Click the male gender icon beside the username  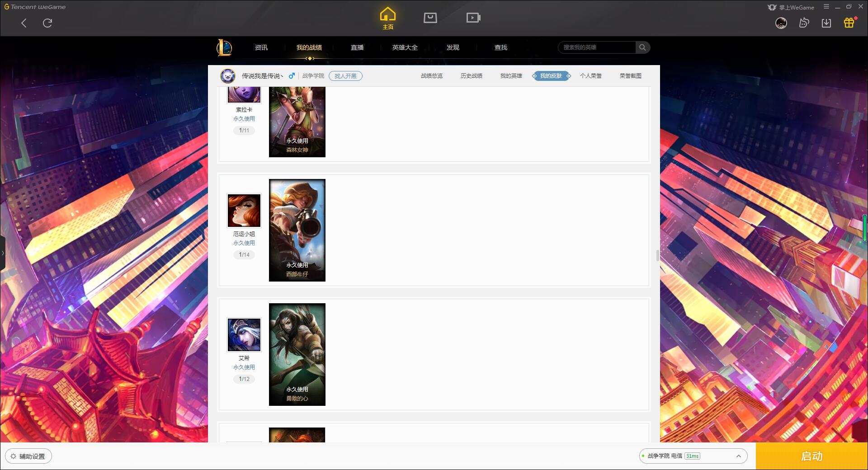pos(292,76)
